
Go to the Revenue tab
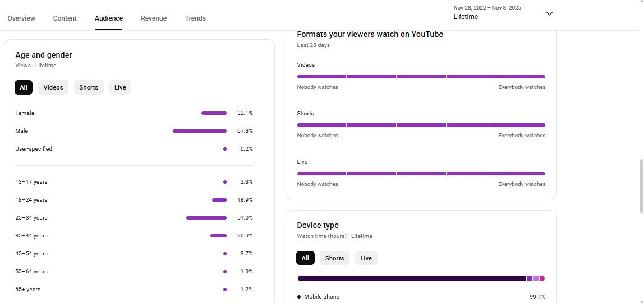154,18
